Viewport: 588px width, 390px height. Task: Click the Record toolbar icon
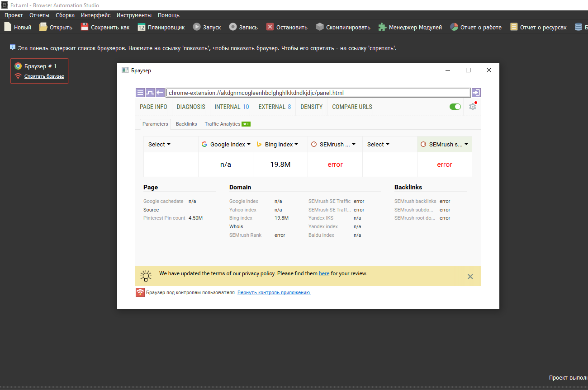pos(233,27)
